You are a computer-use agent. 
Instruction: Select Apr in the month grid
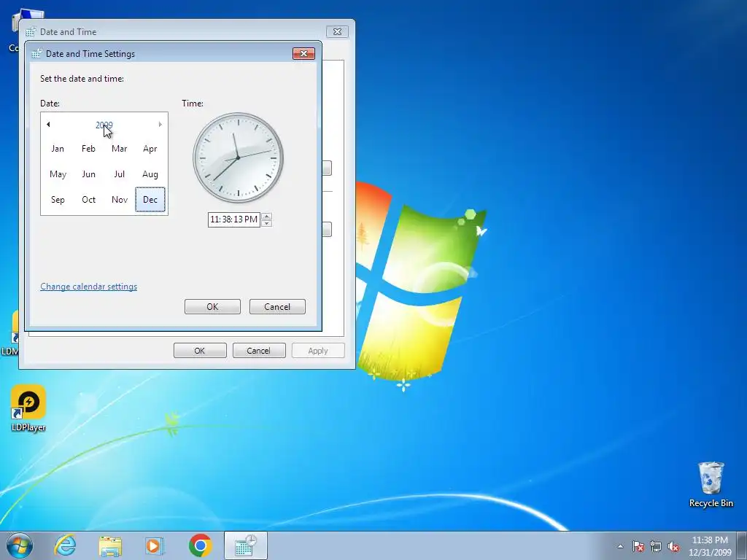click(150, 149)
